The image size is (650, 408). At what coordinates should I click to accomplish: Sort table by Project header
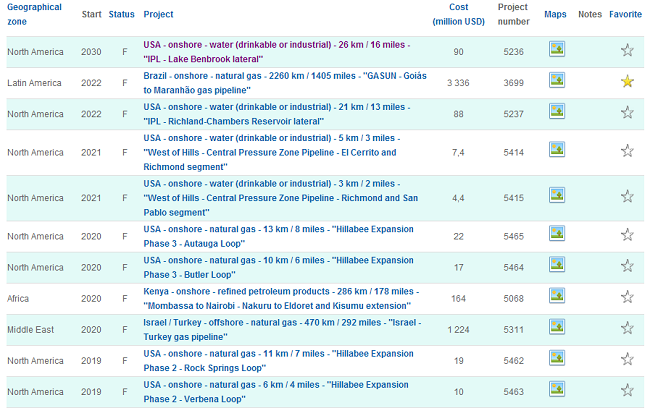coord(158,14)
